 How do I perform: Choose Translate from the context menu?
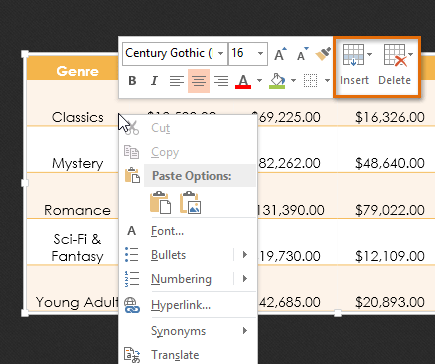[x=188, y=354]
